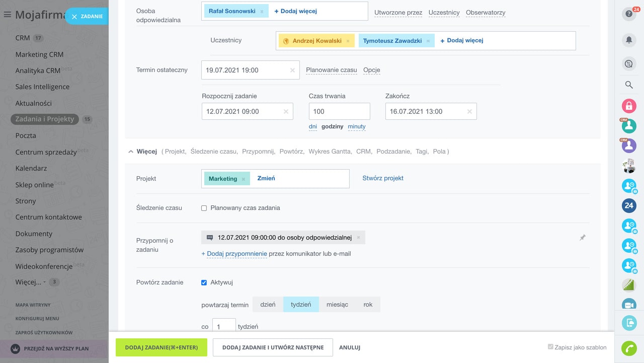This screenshot has height=363, width=644.
Task: Open Kalendarz in the sidebar menu
Action: pyautogui.click(x=31, y=168)
